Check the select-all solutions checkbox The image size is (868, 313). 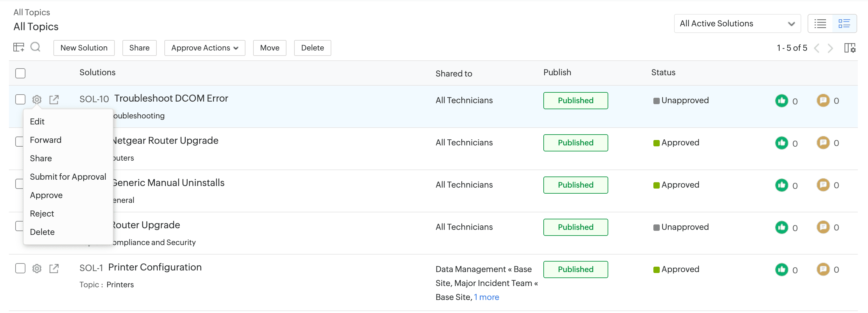20,73
